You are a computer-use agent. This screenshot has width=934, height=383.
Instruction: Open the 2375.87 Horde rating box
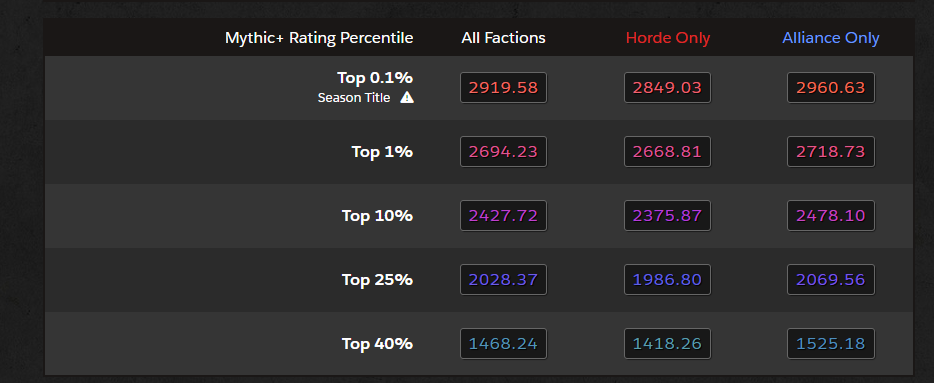668,216
